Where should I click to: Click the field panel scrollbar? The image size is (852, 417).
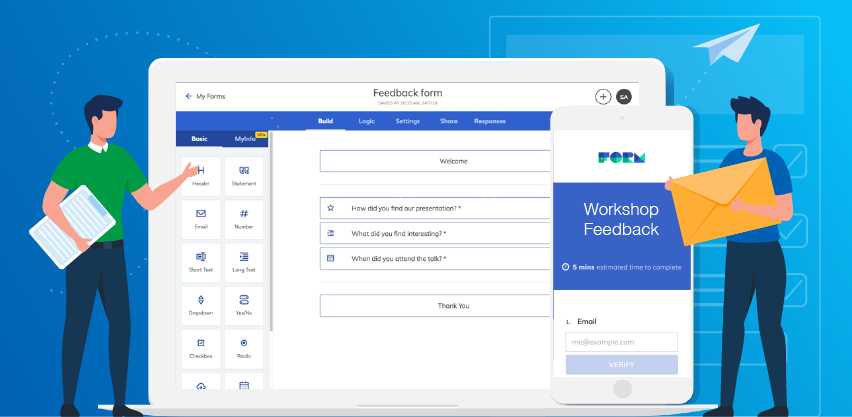pos(271,231)
